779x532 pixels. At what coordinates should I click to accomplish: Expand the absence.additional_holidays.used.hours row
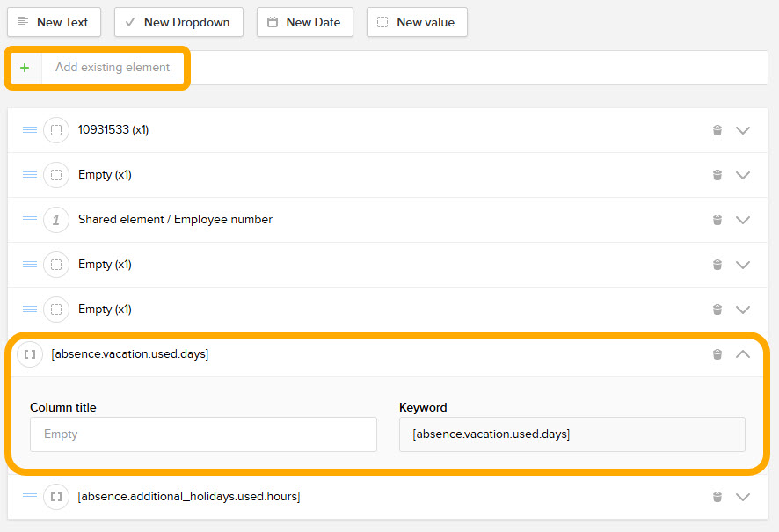(x=743, y=497)
